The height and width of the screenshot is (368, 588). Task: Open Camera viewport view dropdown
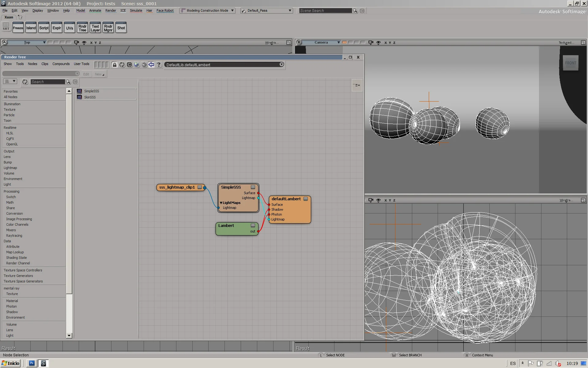click(x=321, y=42)
